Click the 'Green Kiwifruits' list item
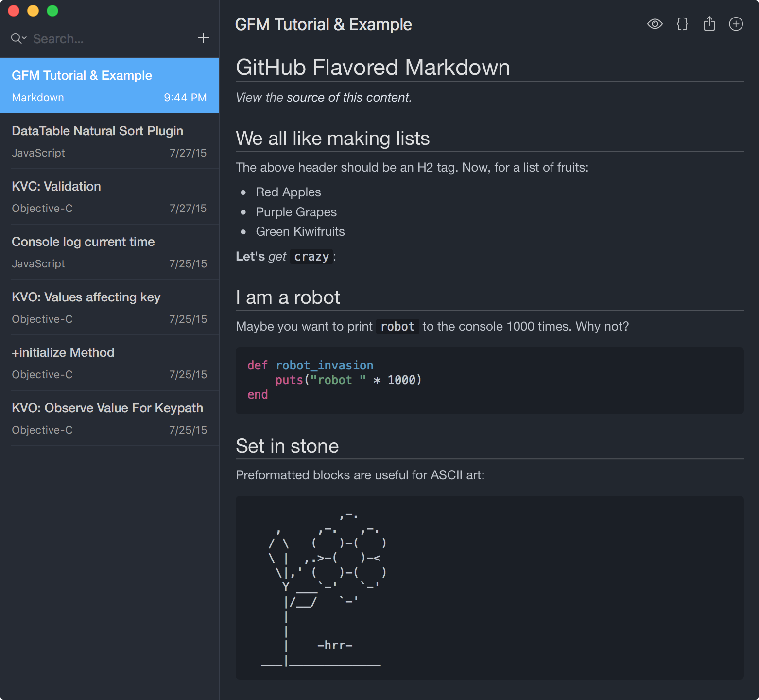The height and width of the screenshot is (700, 759). [x=300, y=231]
